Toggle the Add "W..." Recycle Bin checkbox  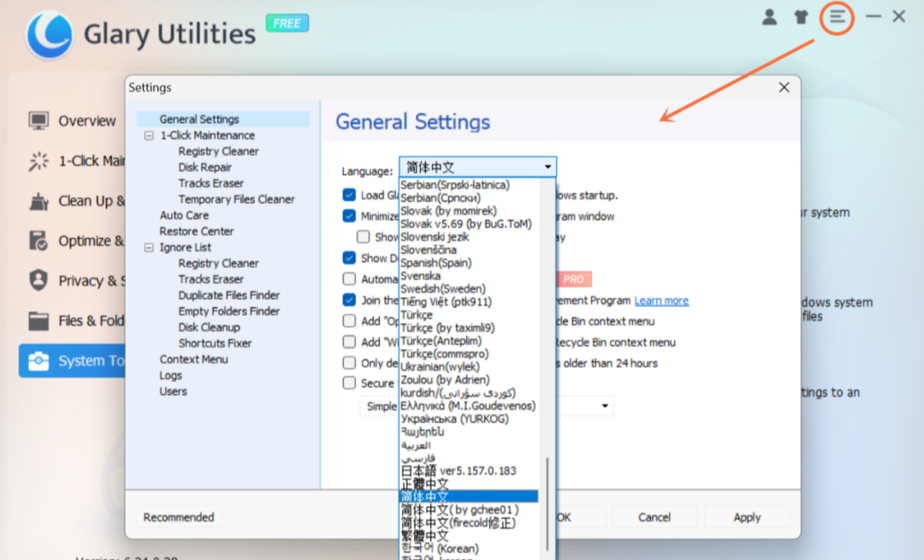point(349,342)
